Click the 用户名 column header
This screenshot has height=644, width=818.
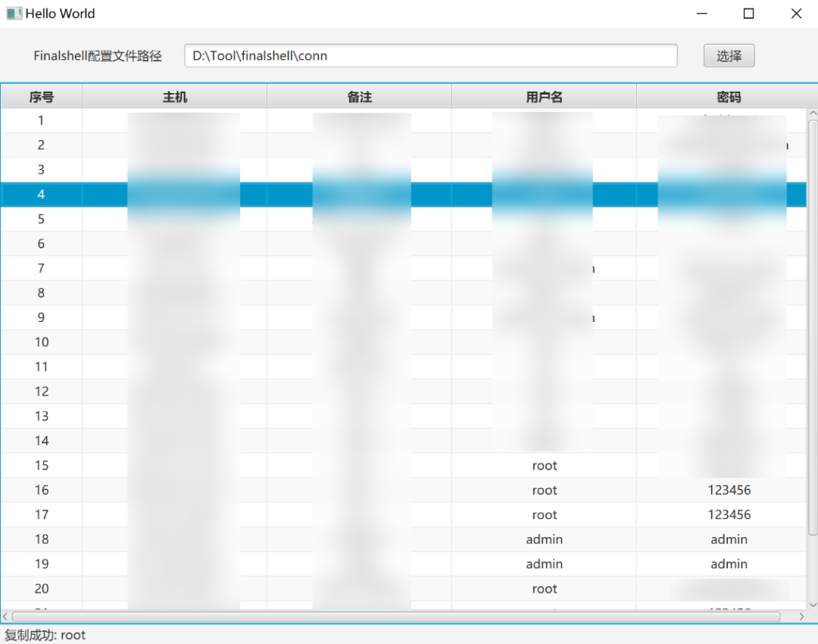(544, 97)
